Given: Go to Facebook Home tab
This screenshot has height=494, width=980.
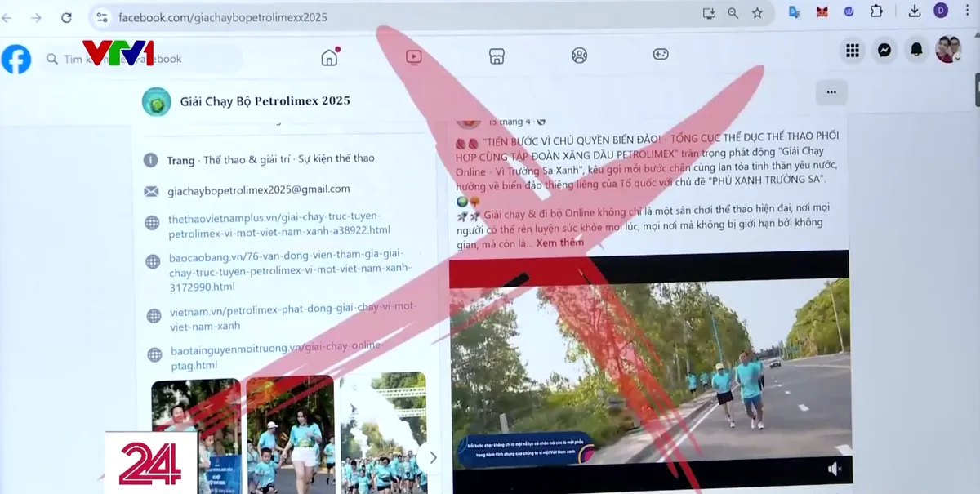Looking at the screenshot, I should 330,56.
